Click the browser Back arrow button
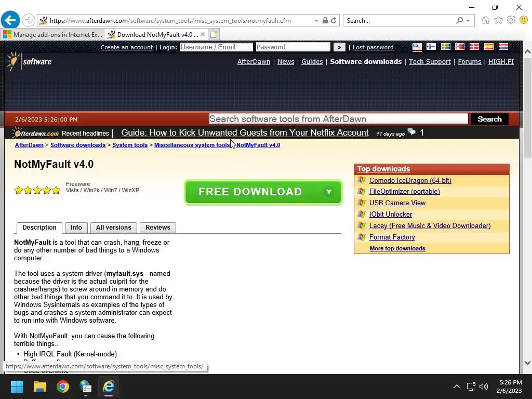 click(10, 20)
